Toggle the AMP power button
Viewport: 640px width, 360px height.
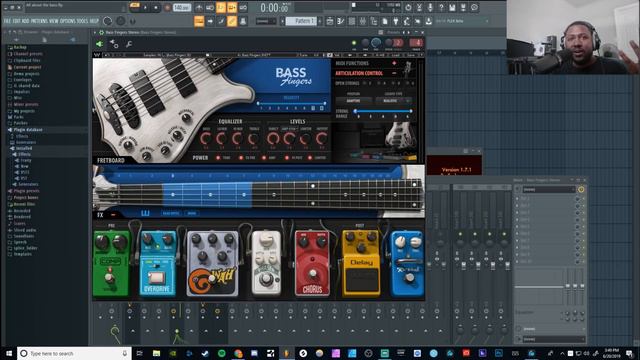(x=264, y=158)
